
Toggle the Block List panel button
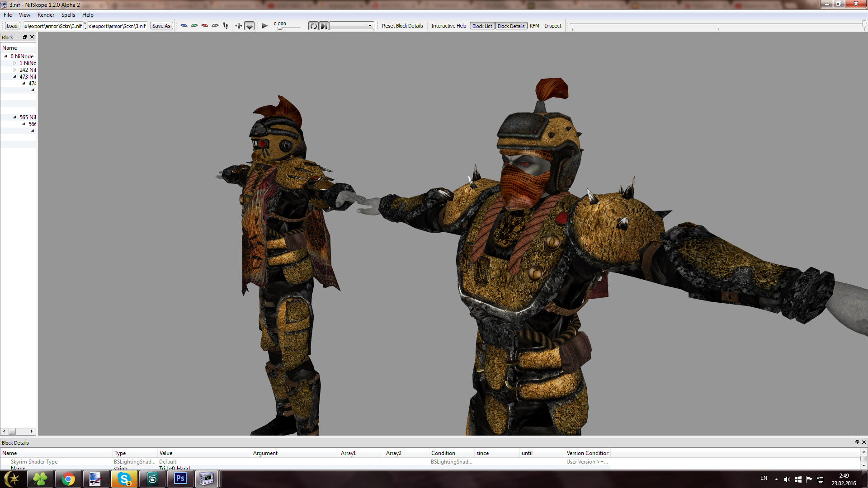click(482, 26)
